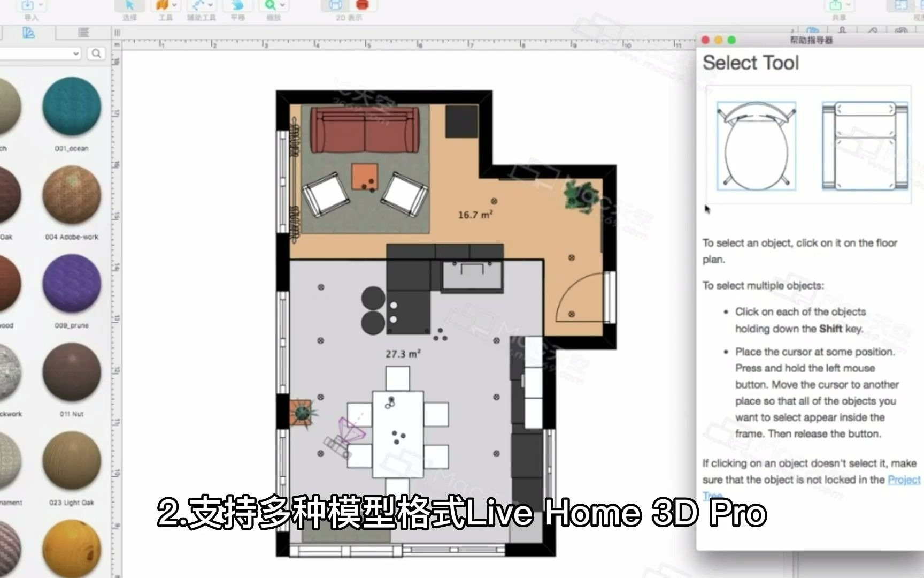Viewport: 924px width, 578px height.
Task: Click the Zoom (缩放) magnifier icon
Action: (x=271, y=5)
